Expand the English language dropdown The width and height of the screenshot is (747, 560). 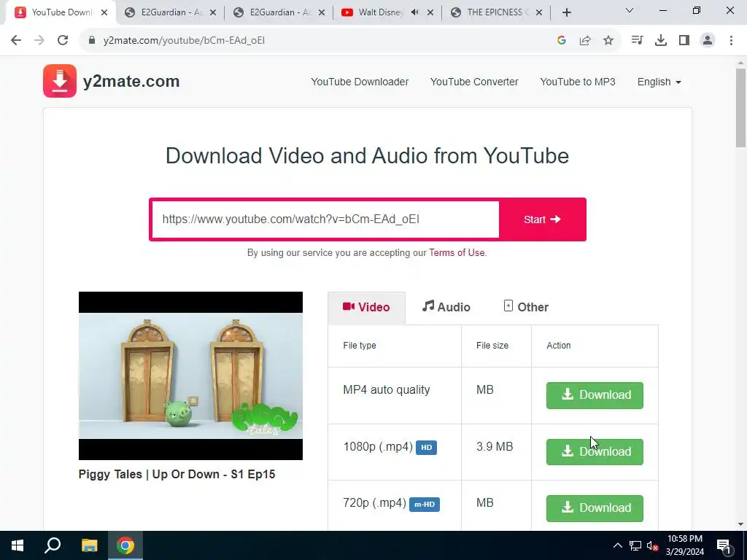(x=659, y=82)
